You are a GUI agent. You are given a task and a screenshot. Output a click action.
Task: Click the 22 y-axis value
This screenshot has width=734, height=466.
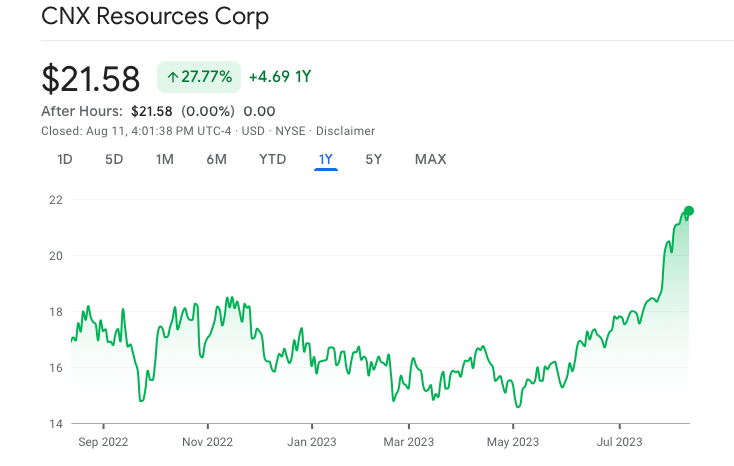tap(56, 200)
